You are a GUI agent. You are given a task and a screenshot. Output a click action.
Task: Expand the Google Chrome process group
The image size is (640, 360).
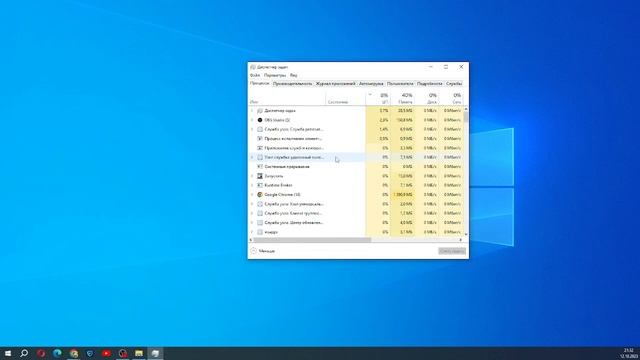(x=252, y=195)
